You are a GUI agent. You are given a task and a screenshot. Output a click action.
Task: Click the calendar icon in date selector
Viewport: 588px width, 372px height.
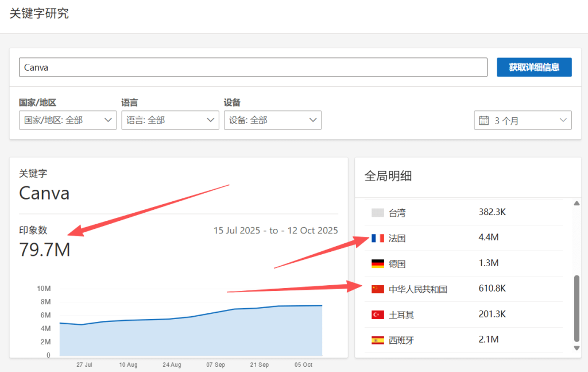tap(484, 121)
